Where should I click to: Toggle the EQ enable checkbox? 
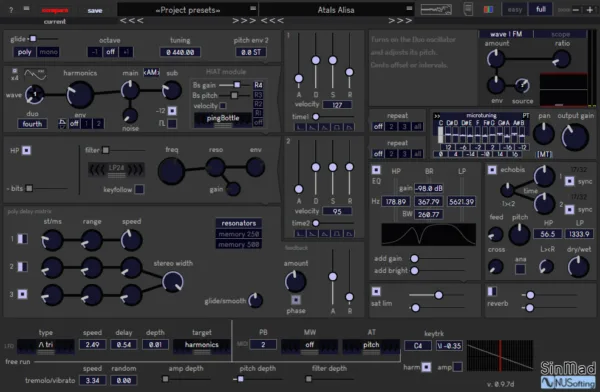click(376, 170)
